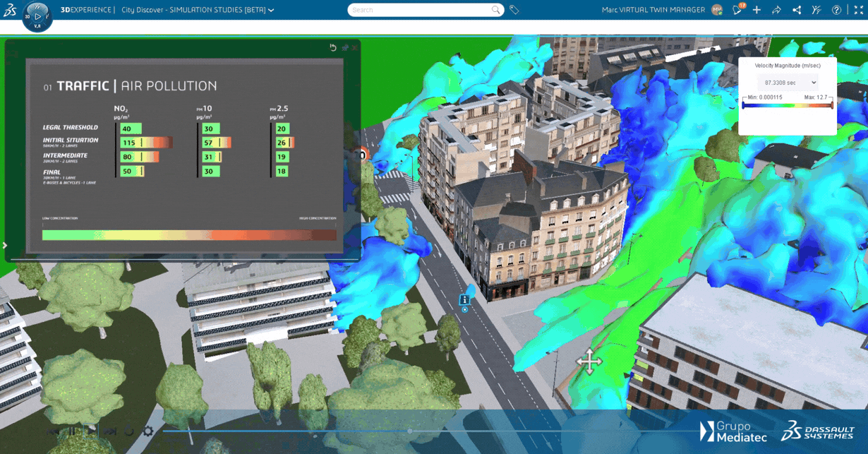Screen dimensions: 868x454
Task: Open playback settings gear icon
Action: pyautogui.click(x=148, y=431)
